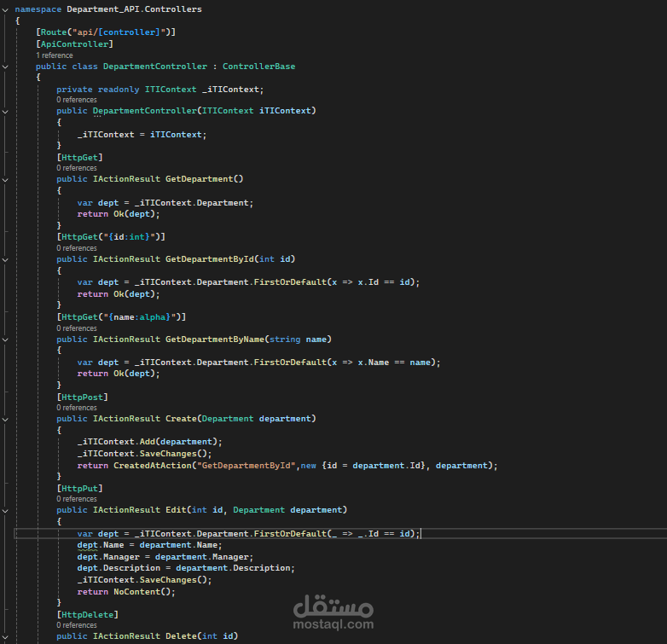Collapse the DepartmentController constructor
Image resolution: width=667 pixels, height=644 pixels.
point(5,112)
